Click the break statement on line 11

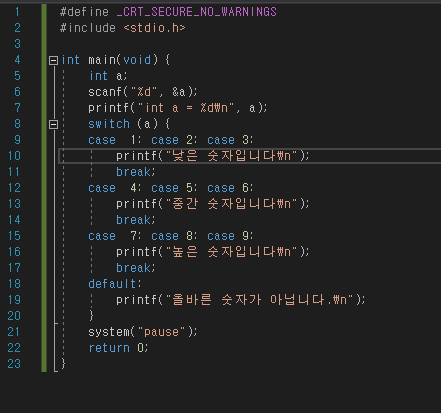(x=136, y=172)
